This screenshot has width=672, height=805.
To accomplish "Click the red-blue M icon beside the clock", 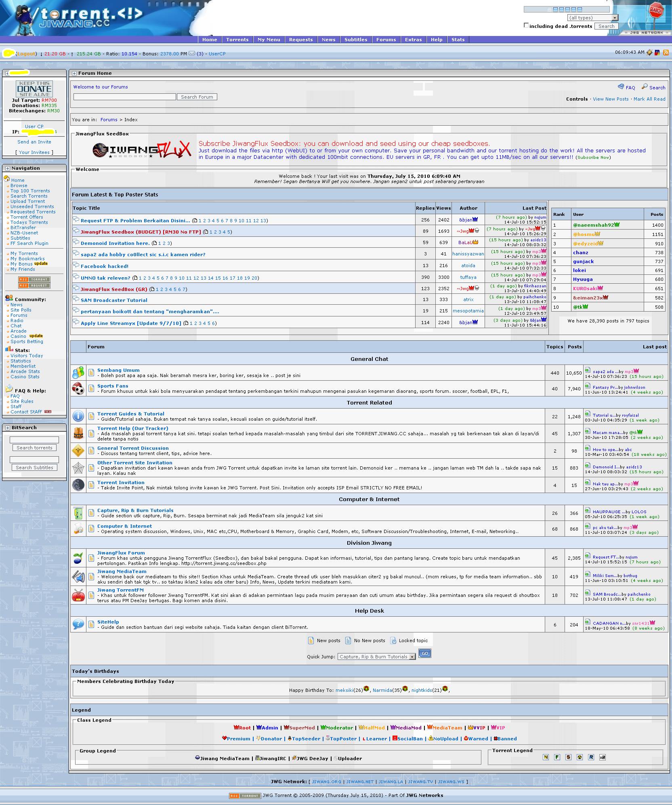I will (x=657, y=53).
